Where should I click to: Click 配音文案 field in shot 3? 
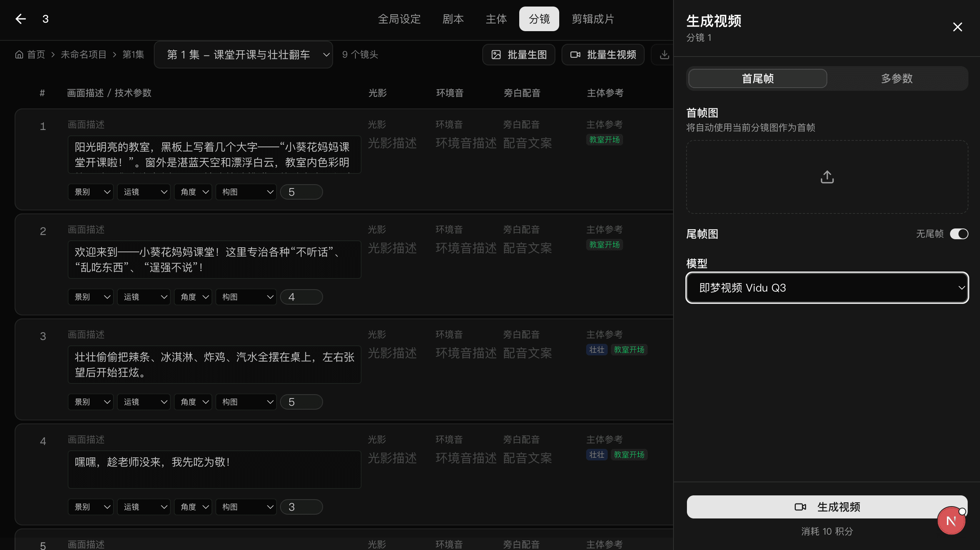click(528, 353)
